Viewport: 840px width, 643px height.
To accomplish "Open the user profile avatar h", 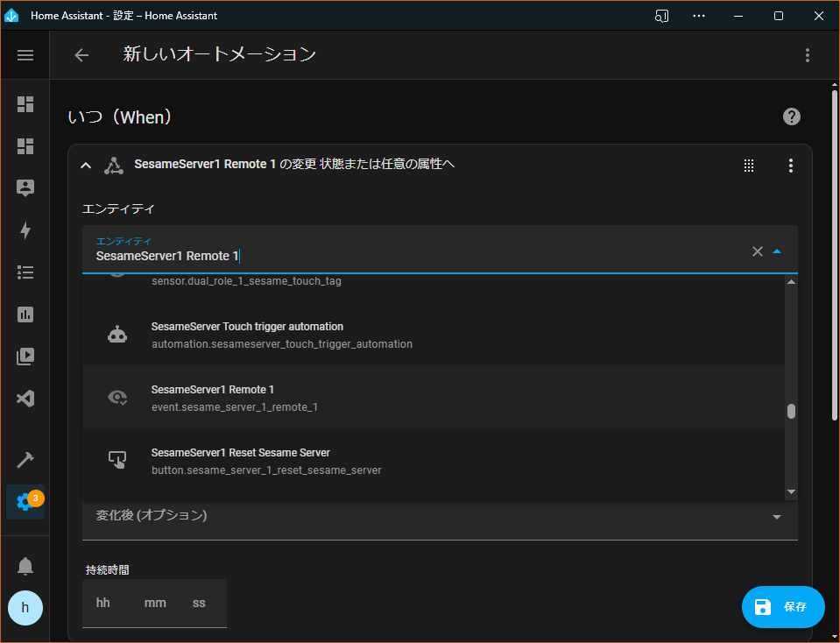I will tap(25, 608).
